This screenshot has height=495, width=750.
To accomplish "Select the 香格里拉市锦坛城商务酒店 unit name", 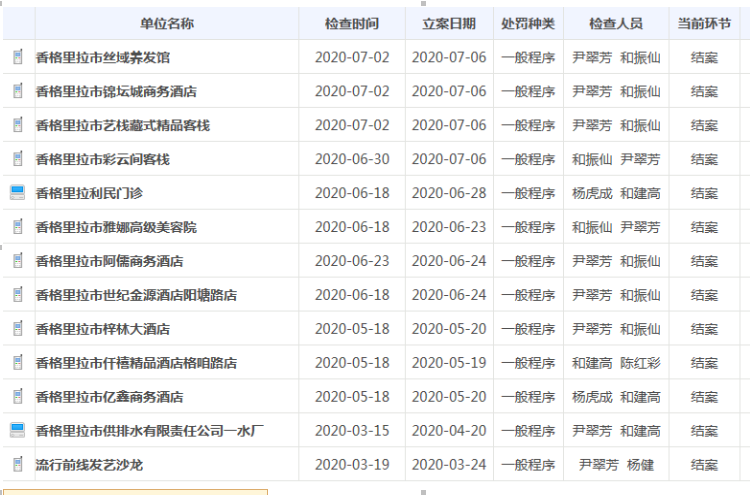I will click(x=116, y=91).
